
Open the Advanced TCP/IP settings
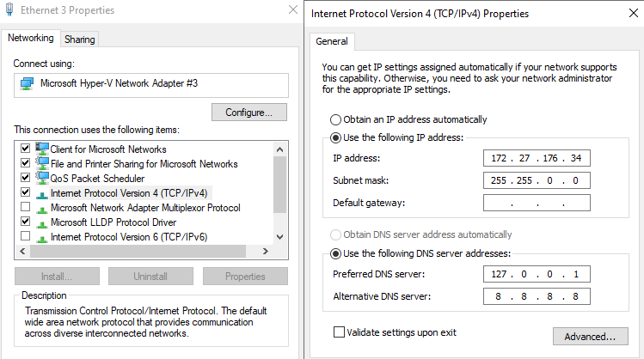coord(590,337)
